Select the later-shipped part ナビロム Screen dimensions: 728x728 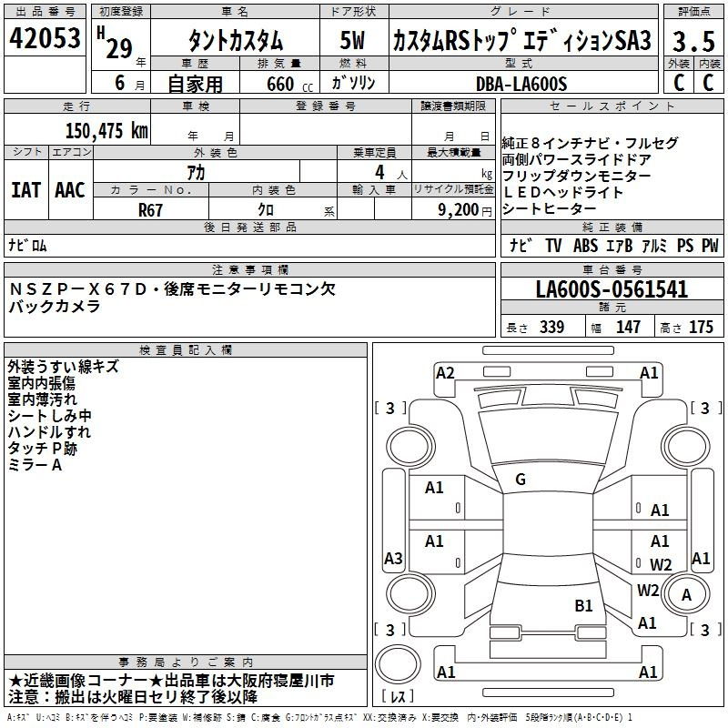coord(27,245)
